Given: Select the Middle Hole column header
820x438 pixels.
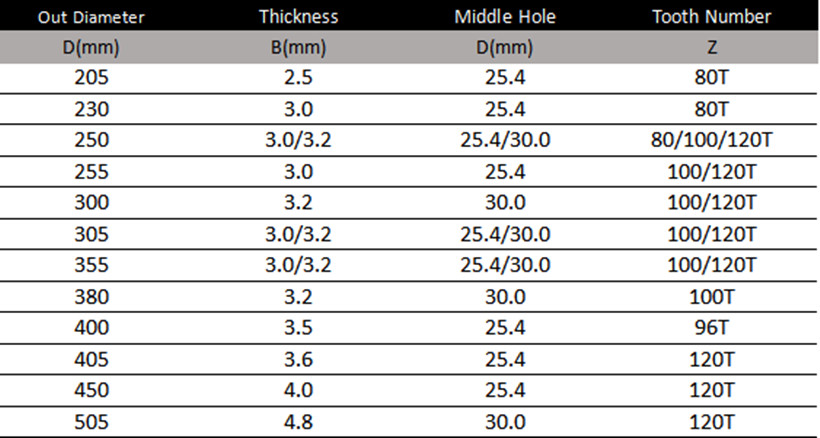Looking at the screenshot, I should pos(505,17).
